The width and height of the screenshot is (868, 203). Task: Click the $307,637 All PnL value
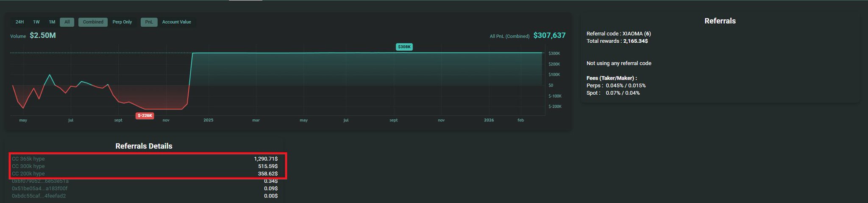pos(549,36)
